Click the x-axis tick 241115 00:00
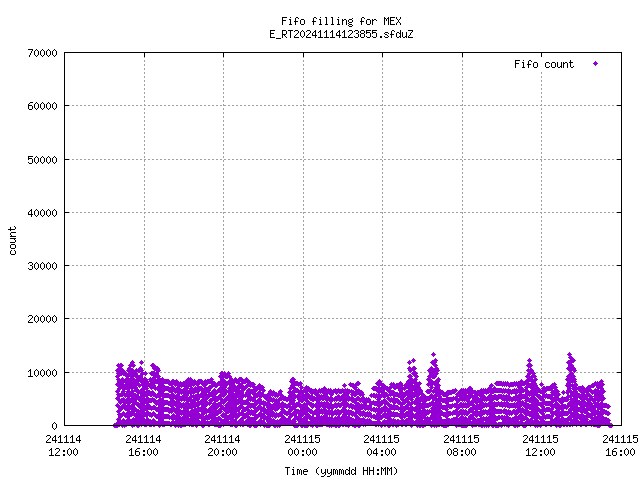Screen dimensions: 640x480 point(302,446)
